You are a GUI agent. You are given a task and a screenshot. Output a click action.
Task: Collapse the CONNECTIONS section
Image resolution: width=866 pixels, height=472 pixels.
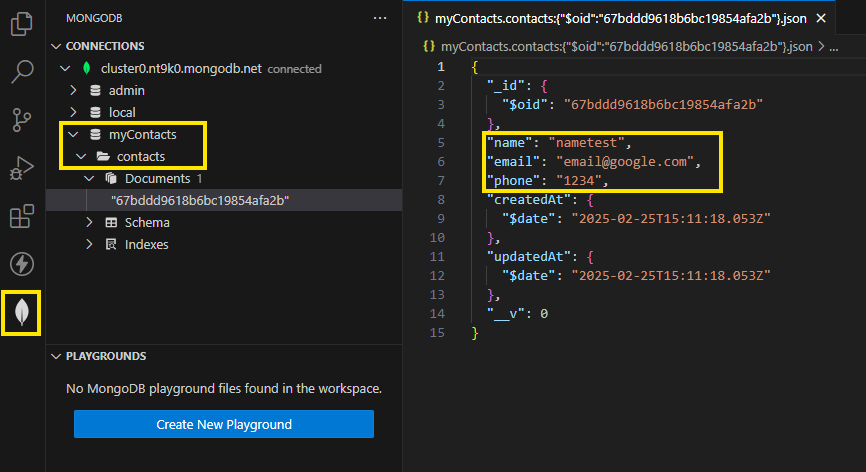56,46
